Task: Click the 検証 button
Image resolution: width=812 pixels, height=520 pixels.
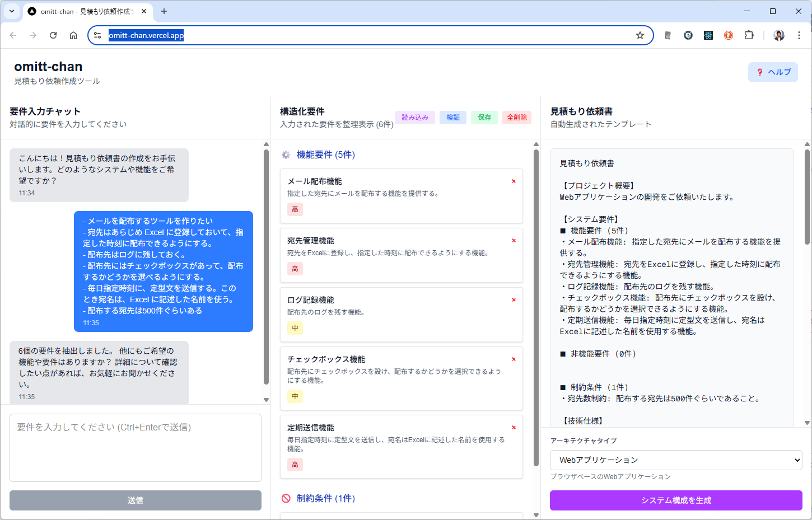Action: [453, 118]
